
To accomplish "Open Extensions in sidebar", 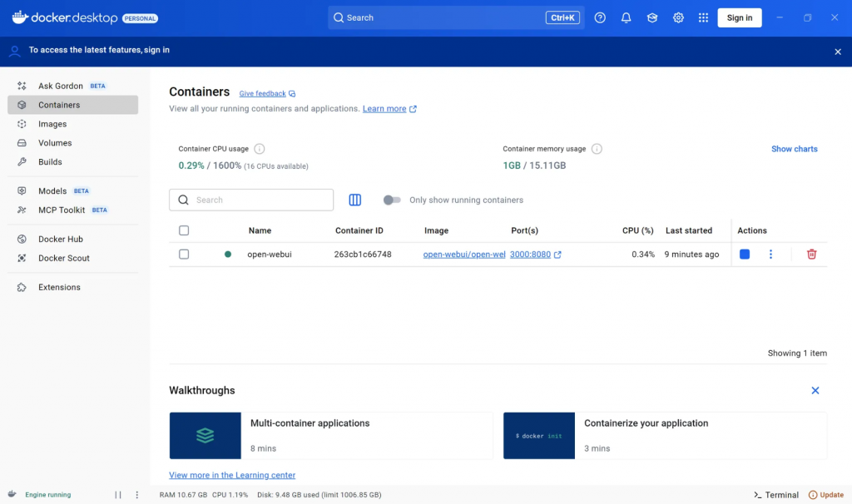I will pyautogui.click(x=73, y=287).
